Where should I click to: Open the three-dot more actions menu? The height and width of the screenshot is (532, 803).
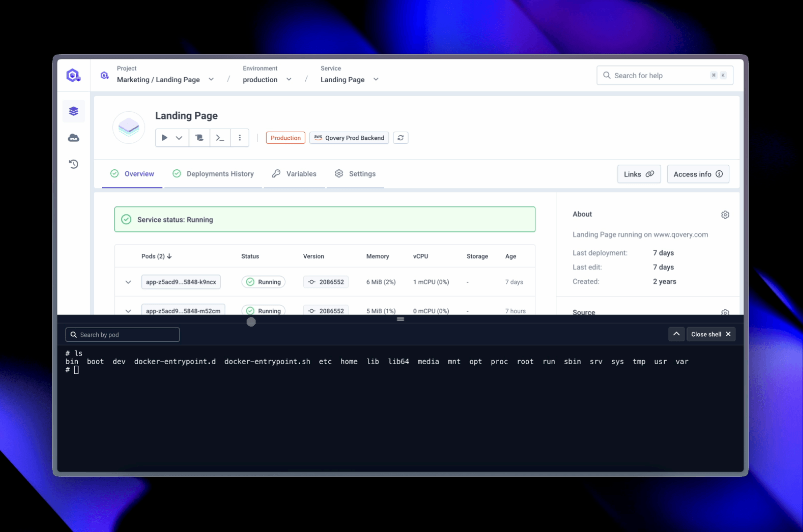pyautogui.click(x=240, y=138)
